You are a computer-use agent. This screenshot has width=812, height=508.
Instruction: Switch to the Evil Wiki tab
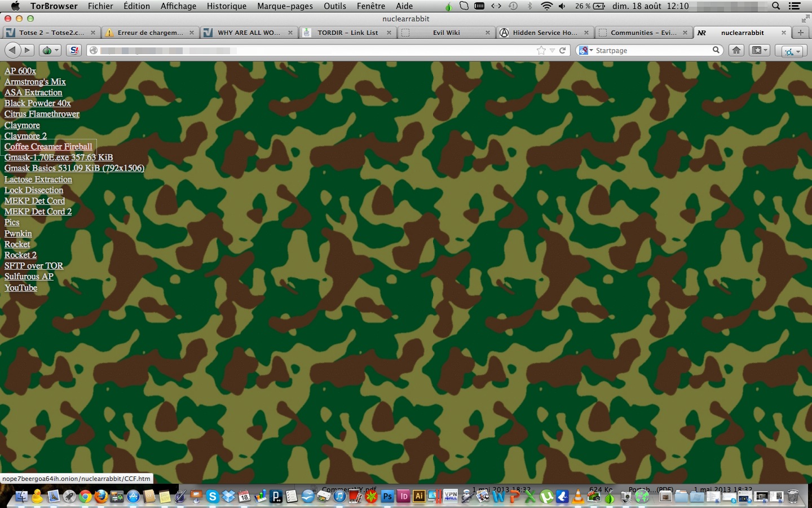[x=446, y=32]
